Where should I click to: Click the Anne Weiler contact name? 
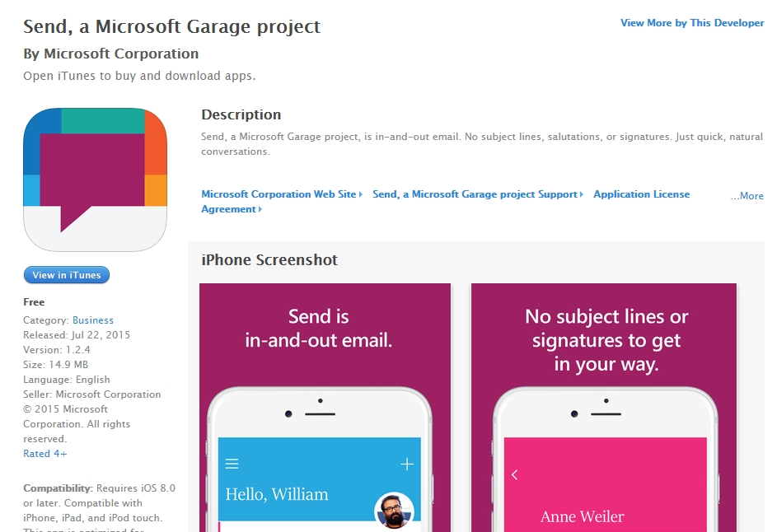(x=582, y=517)
